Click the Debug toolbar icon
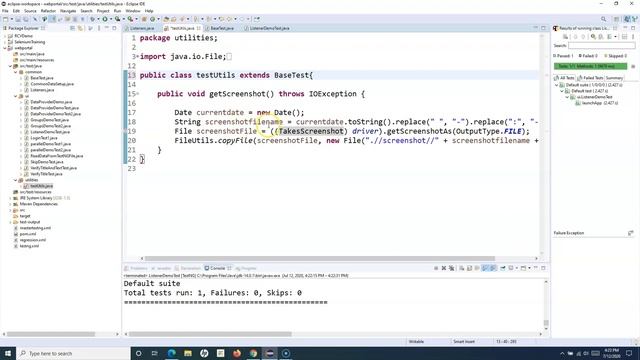640x360 pixels. [x=93, y=19]
